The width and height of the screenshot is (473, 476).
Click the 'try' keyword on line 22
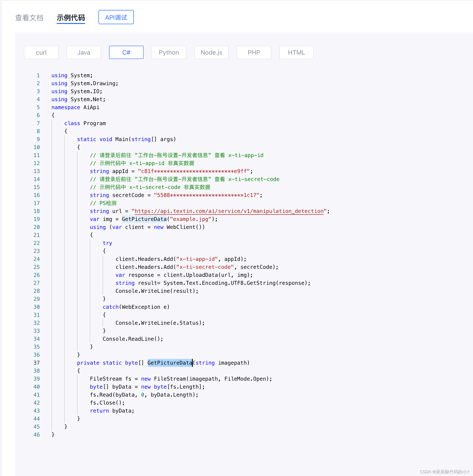[107, 243]
